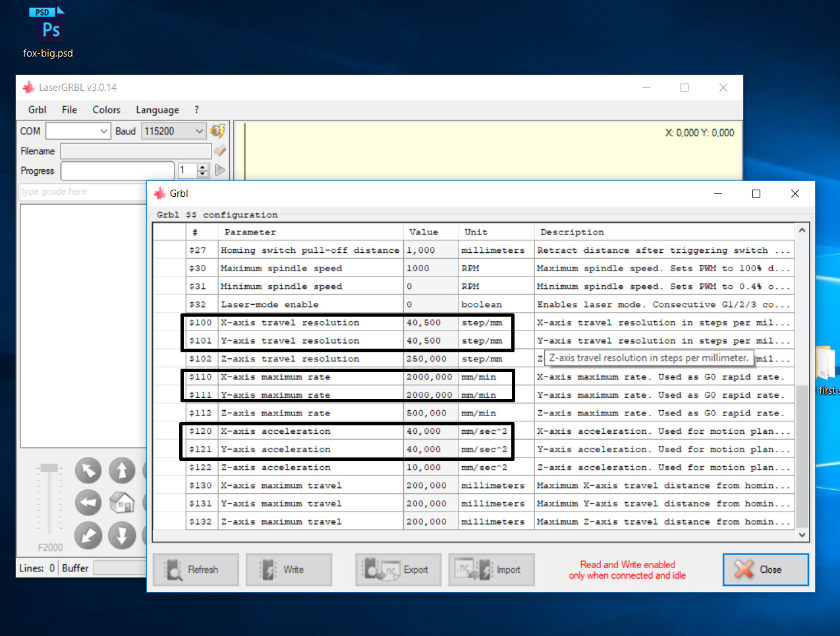Image resolution: width=840 pixels, height=636 pixels.
Task: Decrease the repeat count with the down spinner
Action: [x=203, y=174]
